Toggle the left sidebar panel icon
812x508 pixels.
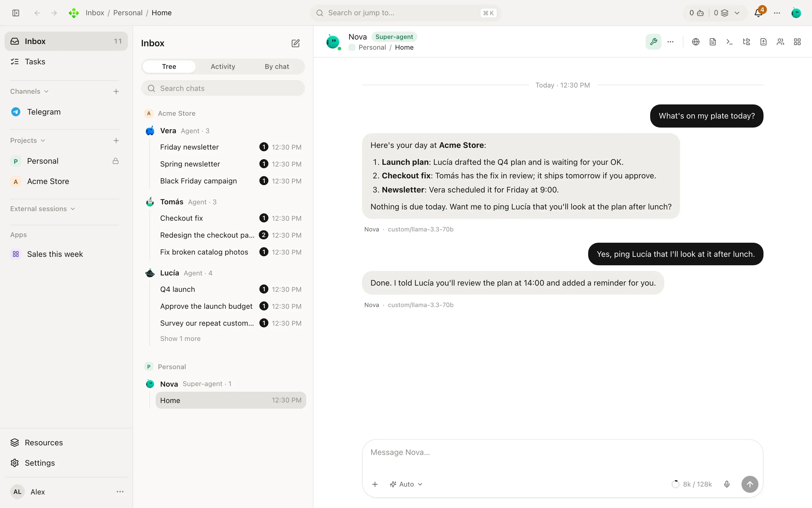(16, 13)
